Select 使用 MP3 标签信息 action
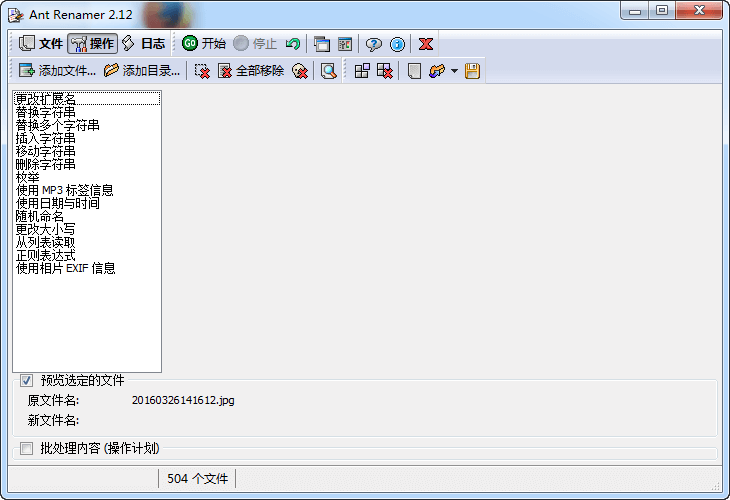Viewport: 730px width, 500px height. 87,190
